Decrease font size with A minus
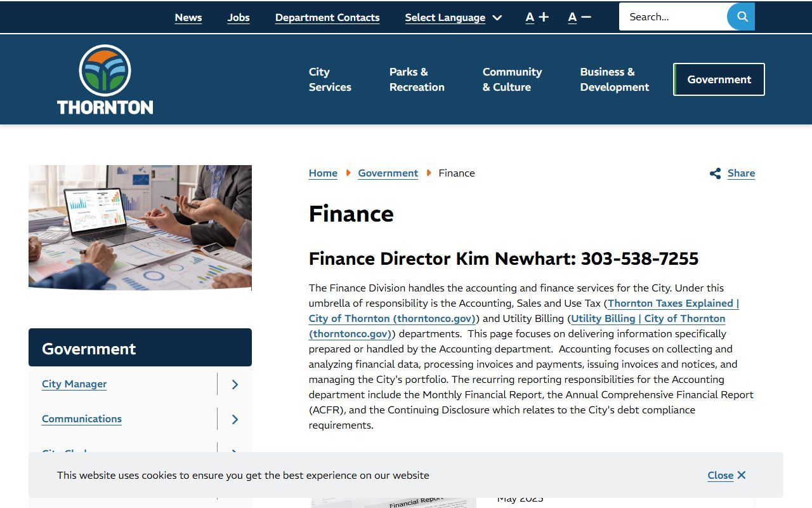 tap(579, 17)
